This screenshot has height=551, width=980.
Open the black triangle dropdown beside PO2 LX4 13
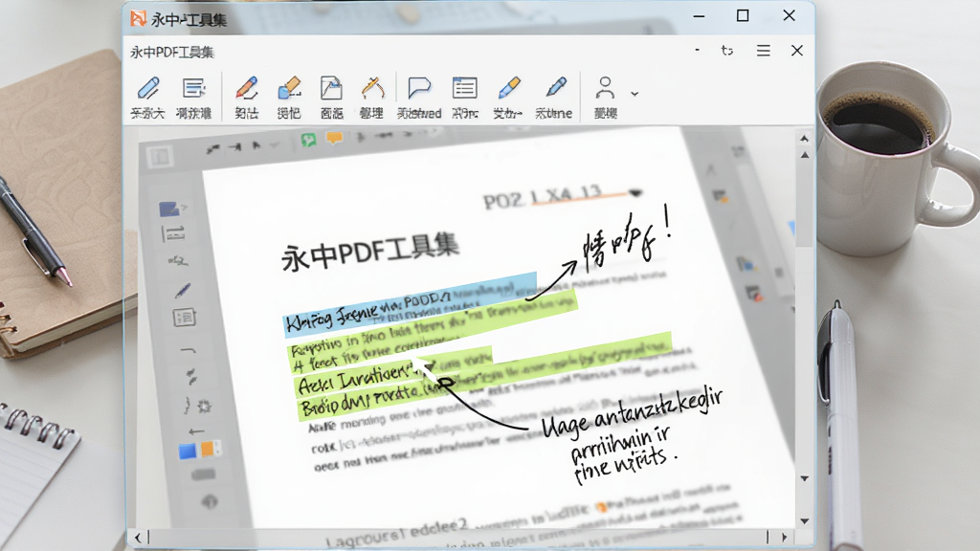click(x=635, y=193)
